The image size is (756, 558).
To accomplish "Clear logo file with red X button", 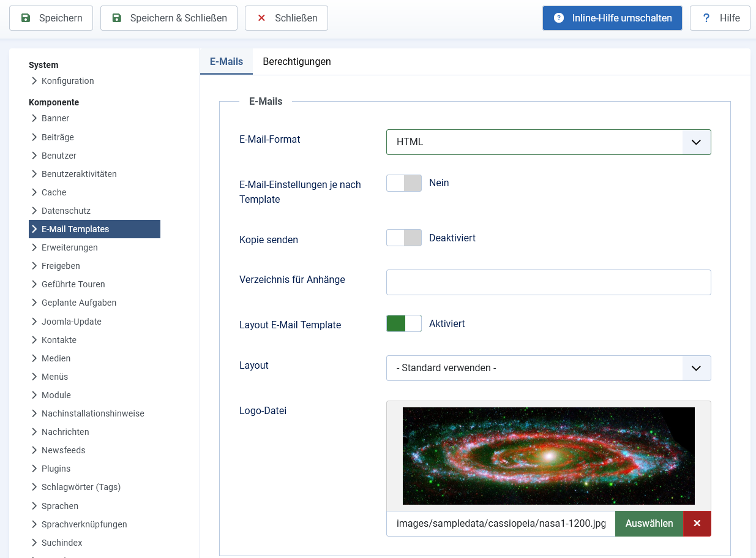I will coord(697,524).
